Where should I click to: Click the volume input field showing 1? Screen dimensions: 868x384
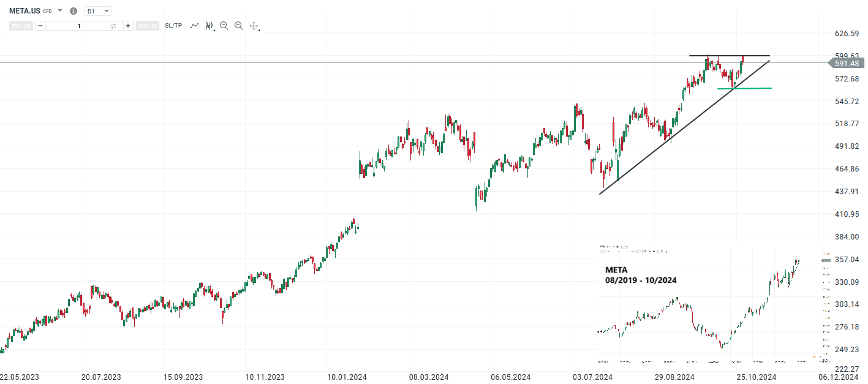pyautogui.click(x=80, y=26)
